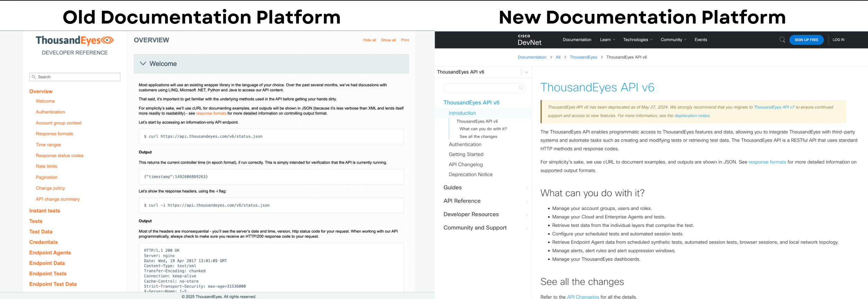Open the DevNet search magnifier icon
This screenshot has height=299, width=868.
click(782, 40)
